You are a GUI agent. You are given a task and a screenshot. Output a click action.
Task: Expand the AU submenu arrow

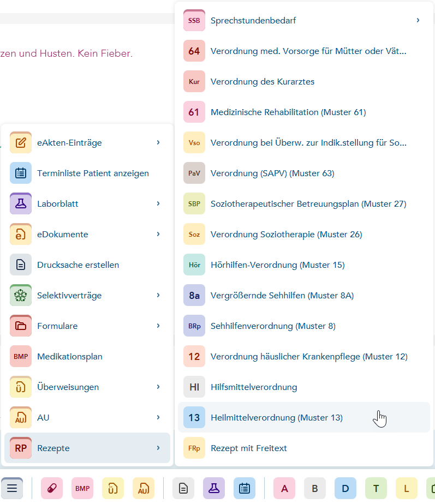point(158,417)
